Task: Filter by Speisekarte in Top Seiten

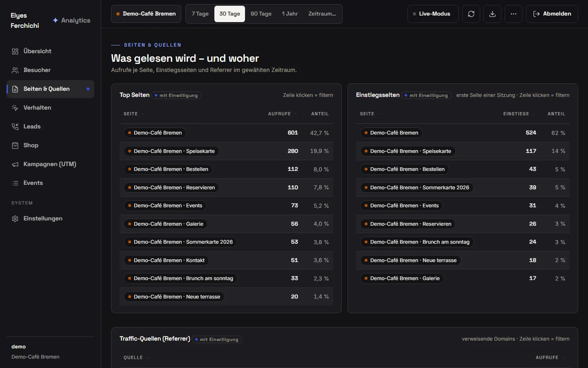Action: pos(171,151)
